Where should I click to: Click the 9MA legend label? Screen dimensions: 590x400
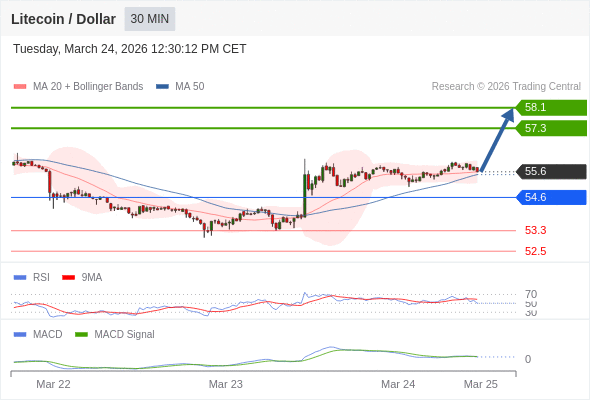pos(92,278)
